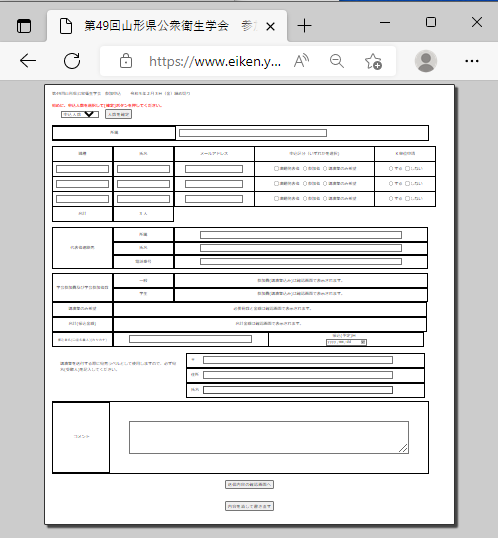Open the browser profile avatar
Viewport: 498px width, 538px height.
[426, 61]
